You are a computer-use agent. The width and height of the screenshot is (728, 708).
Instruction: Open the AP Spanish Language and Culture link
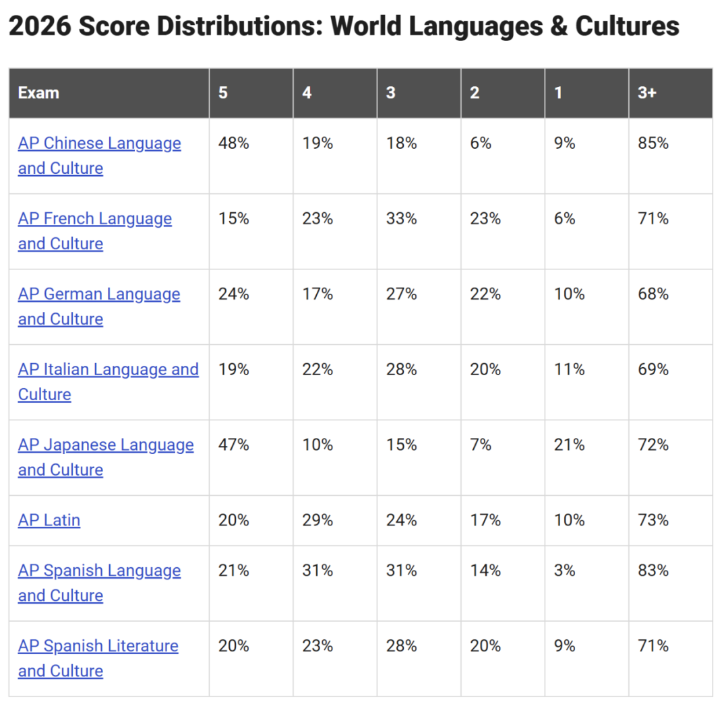[x=99, y=583]
